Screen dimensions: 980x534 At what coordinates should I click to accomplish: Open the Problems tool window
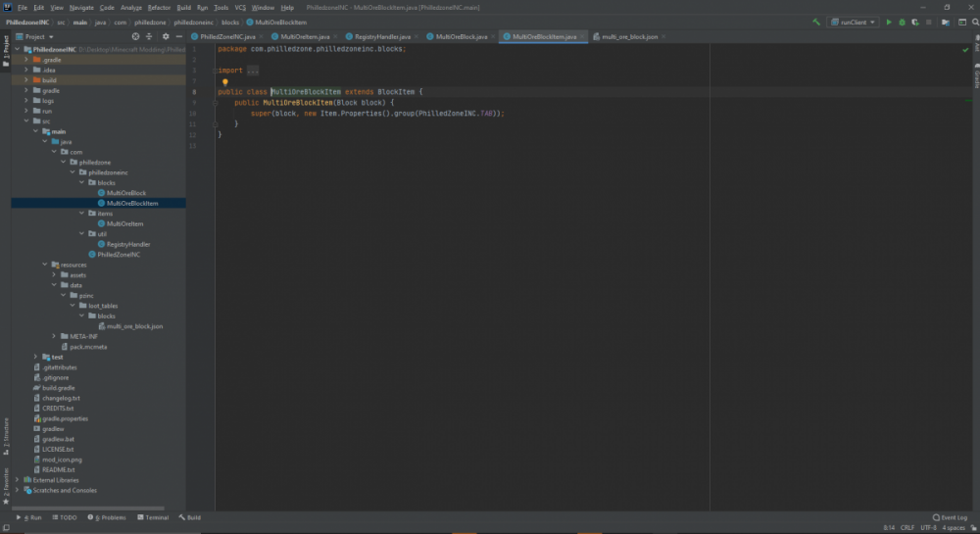[107, 517]
